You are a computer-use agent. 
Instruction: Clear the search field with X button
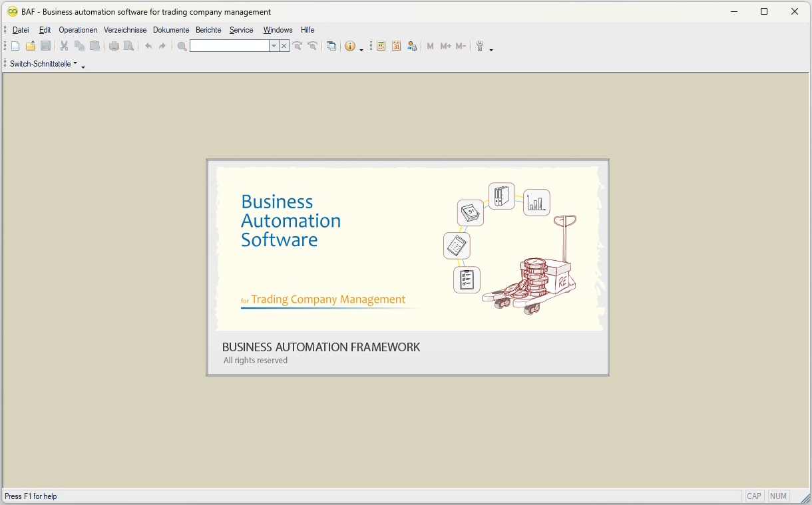coord(284,46)
